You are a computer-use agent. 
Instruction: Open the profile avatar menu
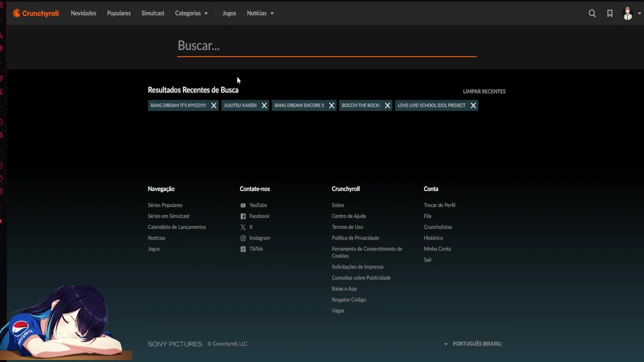coord(628,14)
